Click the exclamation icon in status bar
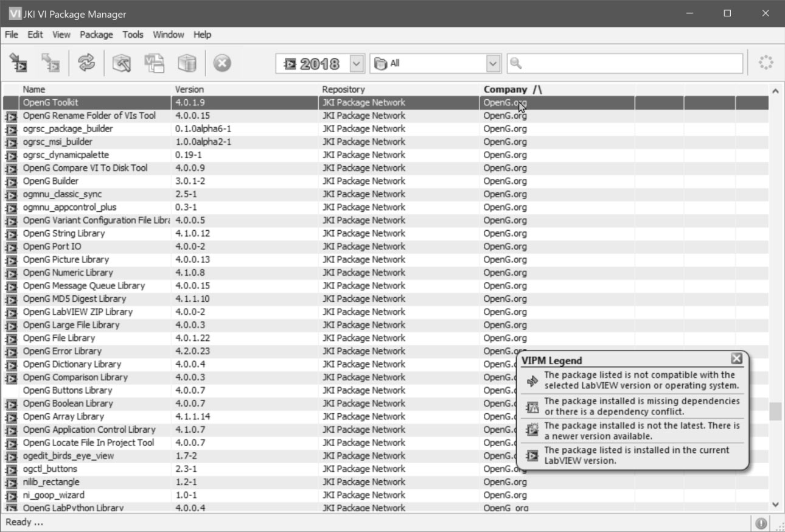This screenshot has width=785, height=532. (761, 523)
